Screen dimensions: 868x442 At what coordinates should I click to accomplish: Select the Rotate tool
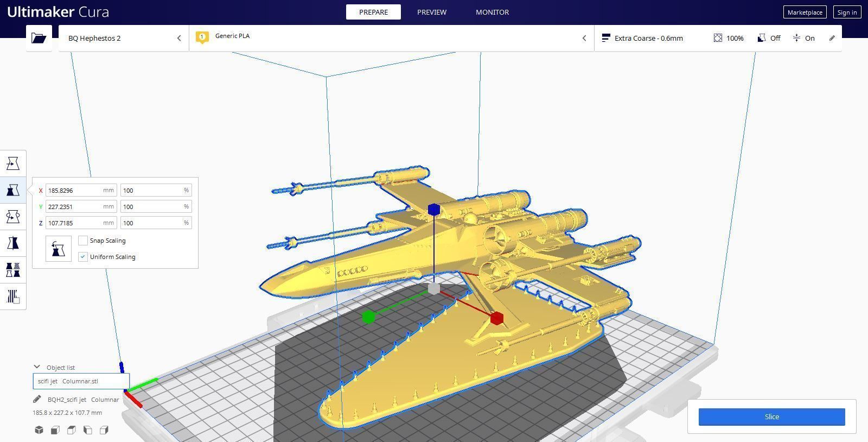click(x=13, y=217)
